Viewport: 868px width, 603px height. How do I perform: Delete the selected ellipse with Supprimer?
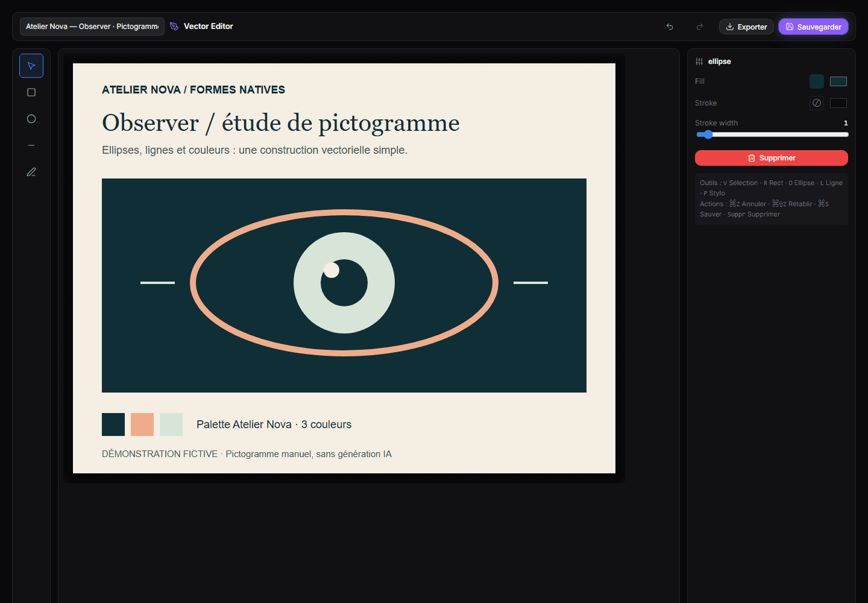click(772, 158)
